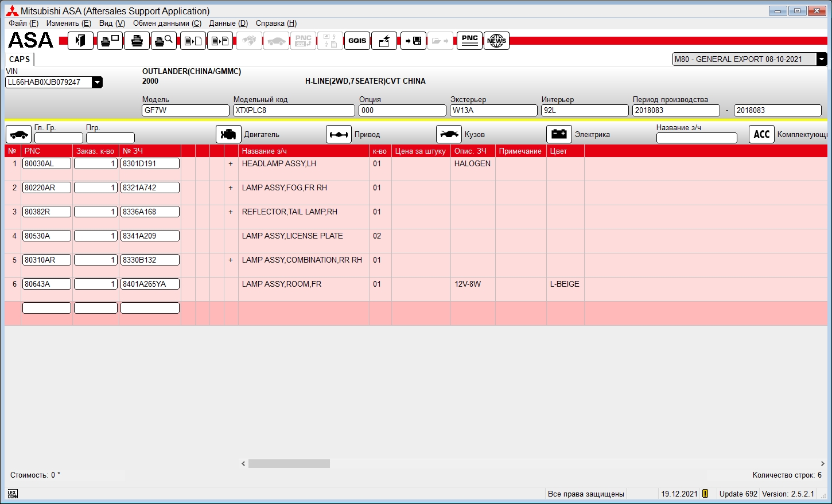This screenshot has width=832, height=504.
Task: Click the yellow warning icon in status bar
Action: [705, 494]
